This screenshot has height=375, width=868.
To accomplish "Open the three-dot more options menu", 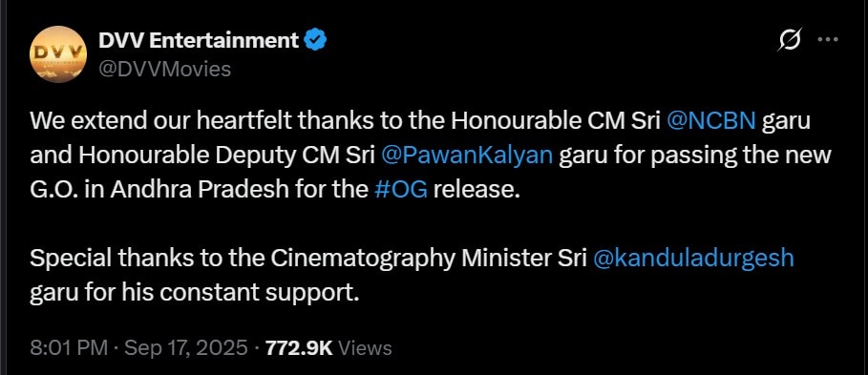I will pos(828,40).
